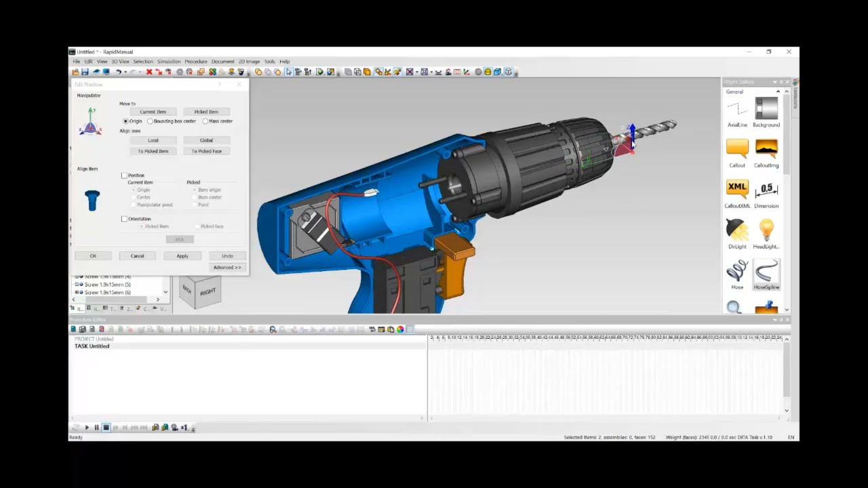
Task: Click the Align item bolt thumbnail
Action: (92, 201)
